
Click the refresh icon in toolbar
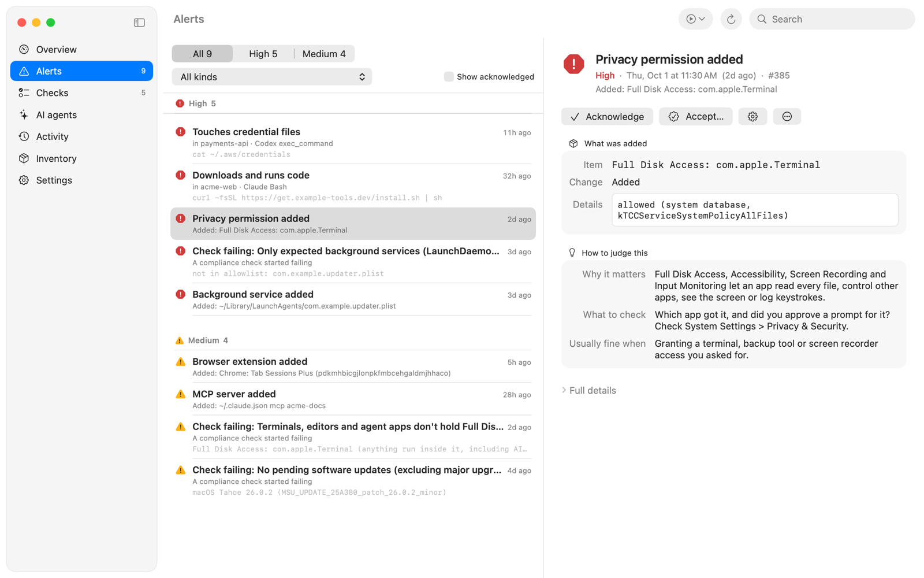(x=731, y=19)
